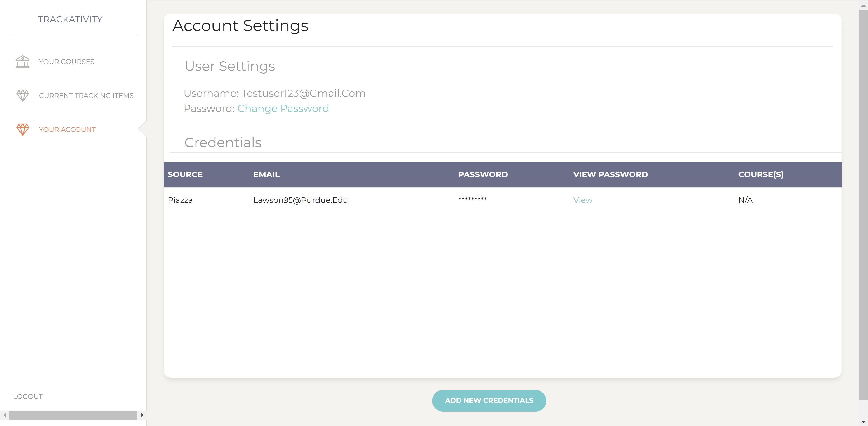Select Your Account in the sidebar
The image size is (868, 426).
pos(67,130)
